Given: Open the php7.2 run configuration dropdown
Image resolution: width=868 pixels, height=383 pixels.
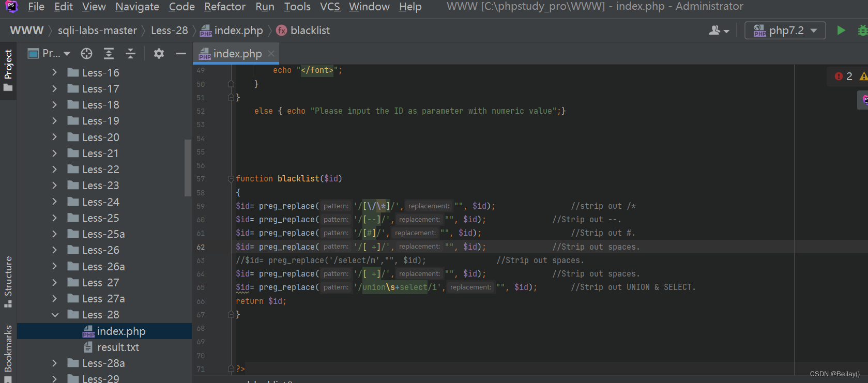Looking at the screenshot, I should point(785,30).
